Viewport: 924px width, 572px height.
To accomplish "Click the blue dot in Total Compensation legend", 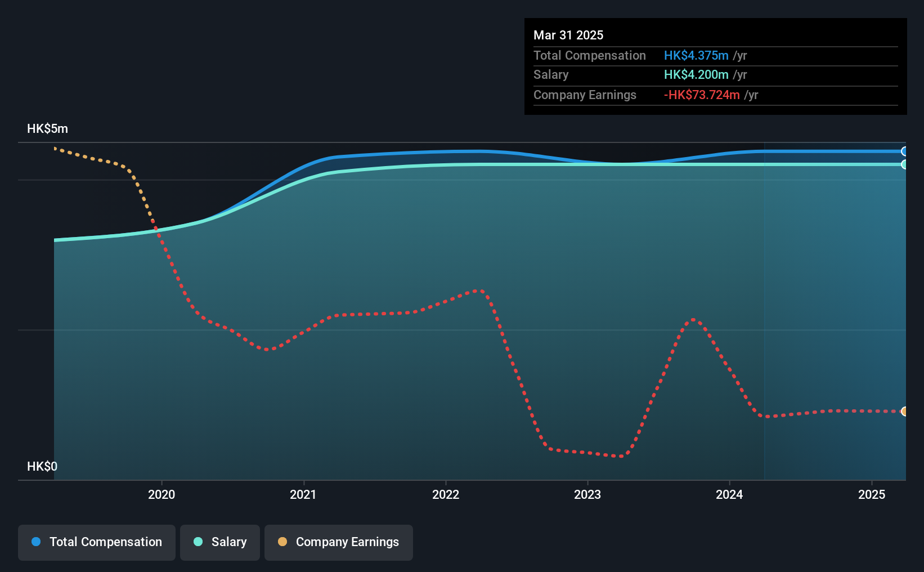I will [x=36, y=542].
